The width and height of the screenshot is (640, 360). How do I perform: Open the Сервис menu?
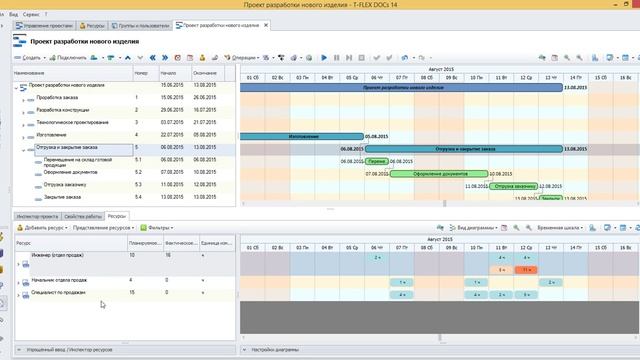[31, 14]
